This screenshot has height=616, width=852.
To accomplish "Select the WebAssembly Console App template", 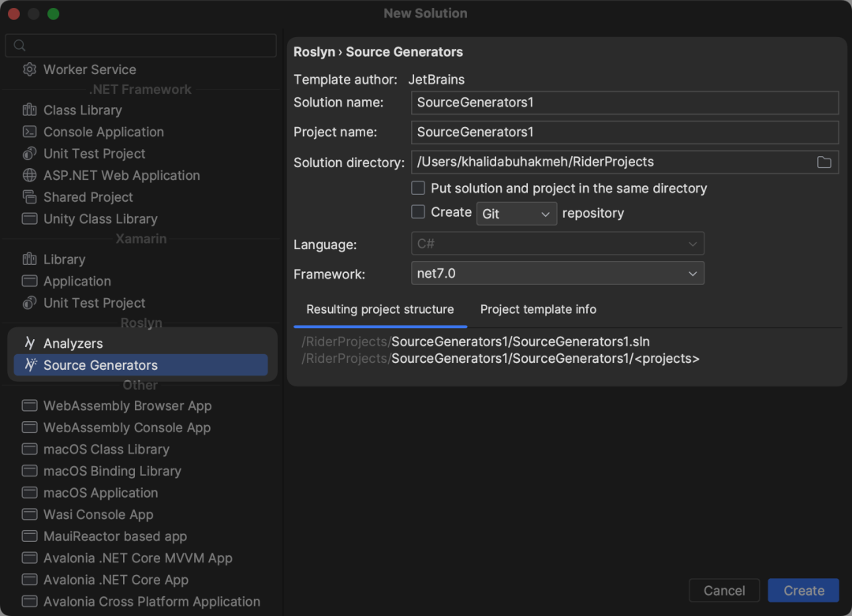I will (126, 427).
